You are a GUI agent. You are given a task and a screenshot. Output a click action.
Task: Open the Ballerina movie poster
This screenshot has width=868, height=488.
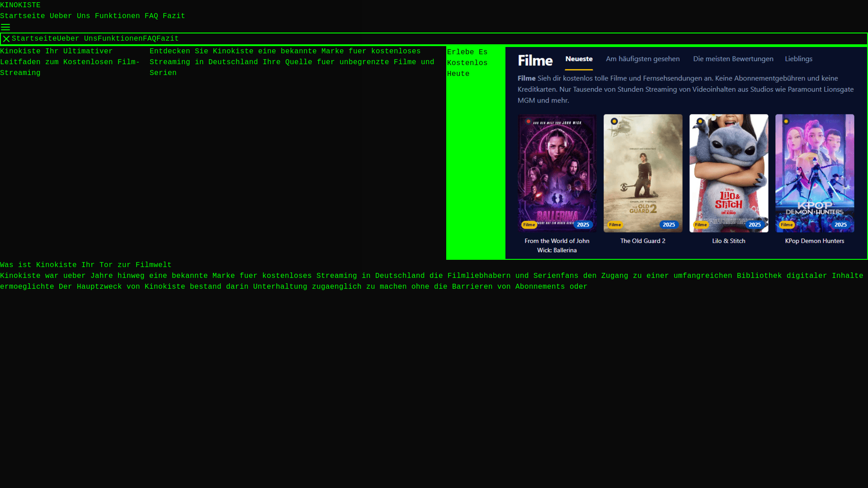pos(557,174)
